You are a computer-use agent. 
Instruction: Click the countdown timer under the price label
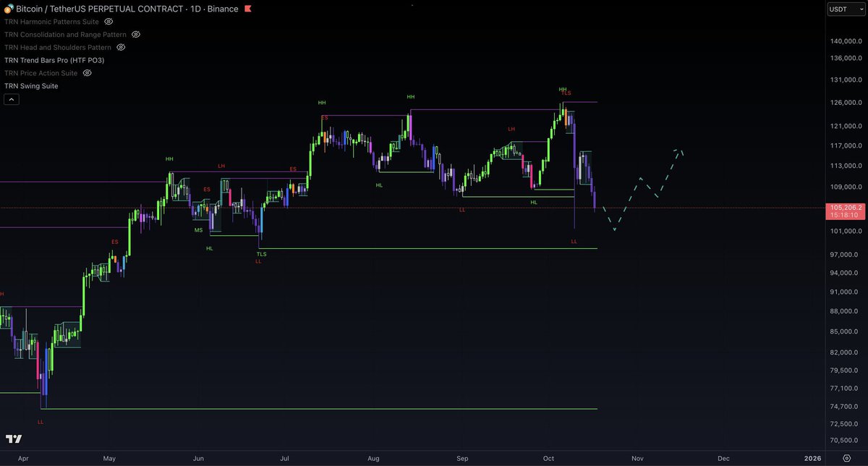click(846, 215)
